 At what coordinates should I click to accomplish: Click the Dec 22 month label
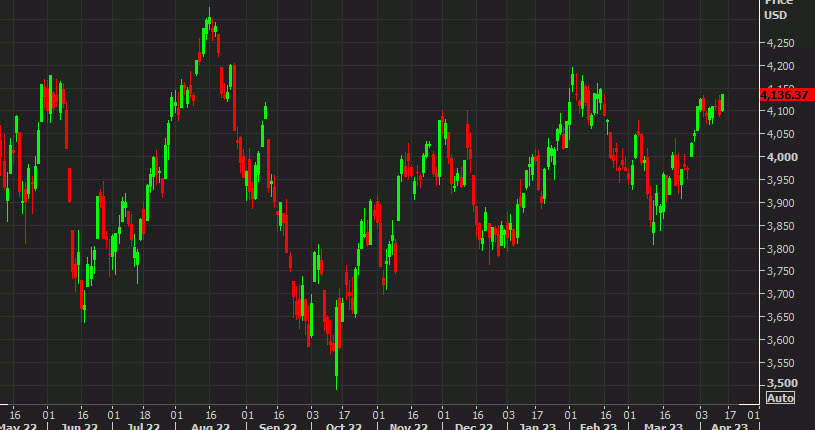coord(474,427)
